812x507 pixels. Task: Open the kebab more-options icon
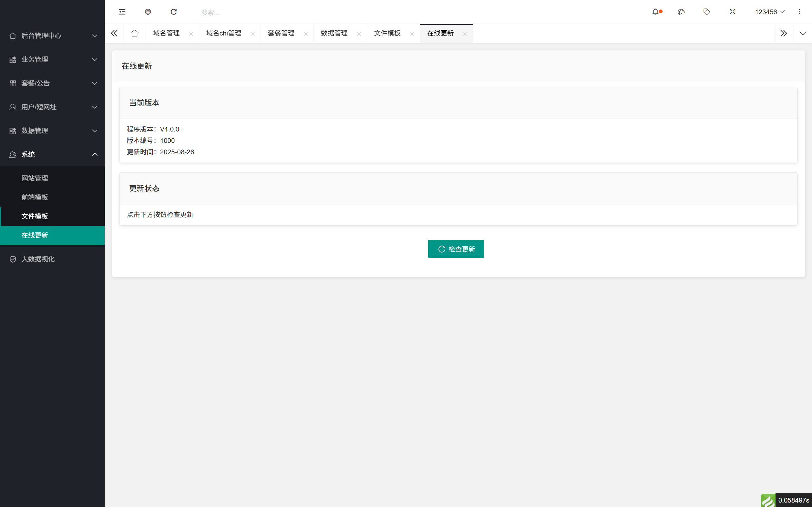coord(800,12)
